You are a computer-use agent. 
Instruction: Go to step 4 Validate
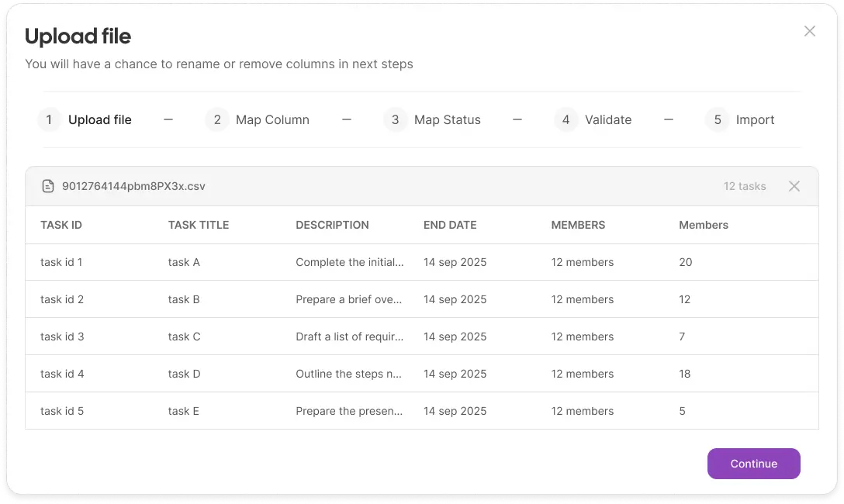point(593,119)
